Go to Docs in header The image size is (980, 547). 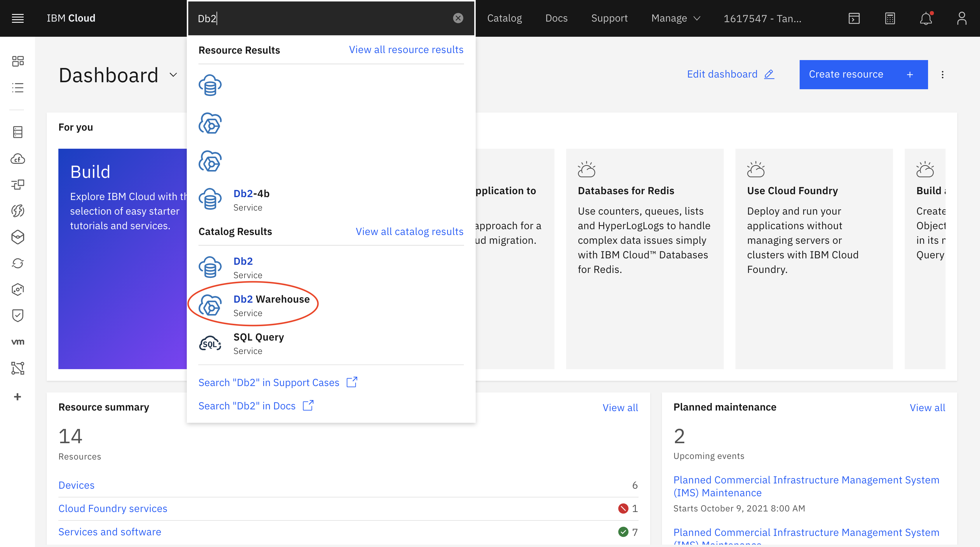(x=556, y=18)
